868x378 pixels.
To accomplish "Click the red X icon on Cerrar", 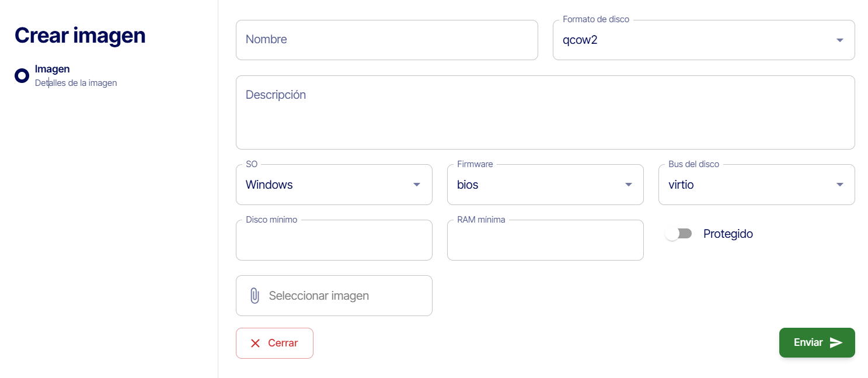I will click(255, 343).
